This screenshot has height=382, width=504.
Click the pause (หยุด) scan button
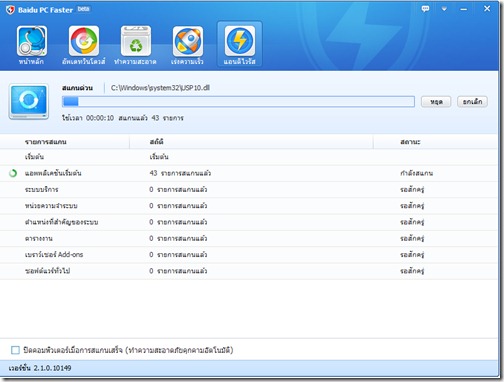click(436, 102)
